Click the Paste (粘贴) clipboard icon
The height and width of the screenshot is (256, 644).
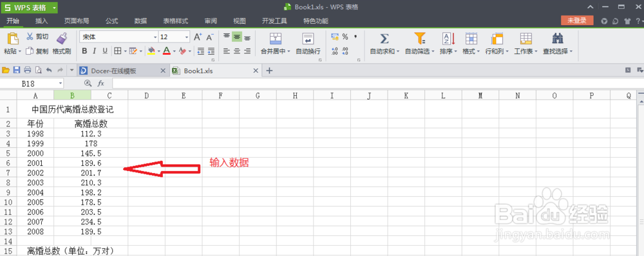pyautogui.click(x=13, y=38)
